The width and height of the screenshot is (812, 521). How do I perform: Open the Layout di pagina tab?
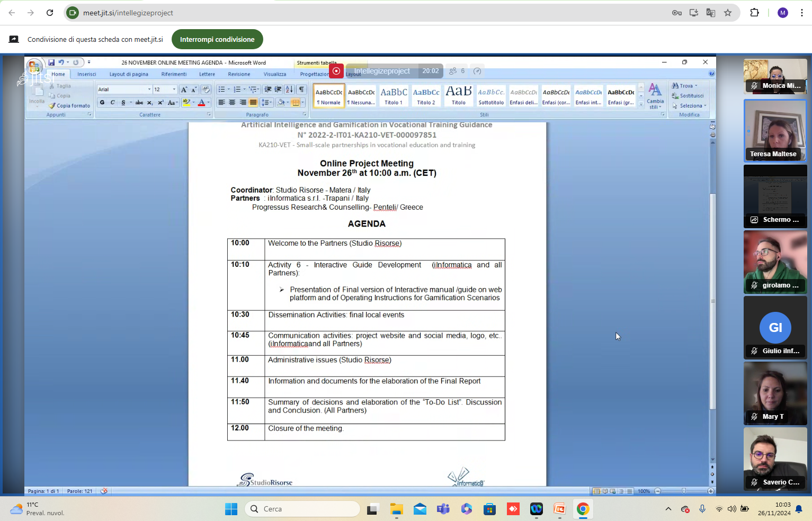click(x=129, y=74)
